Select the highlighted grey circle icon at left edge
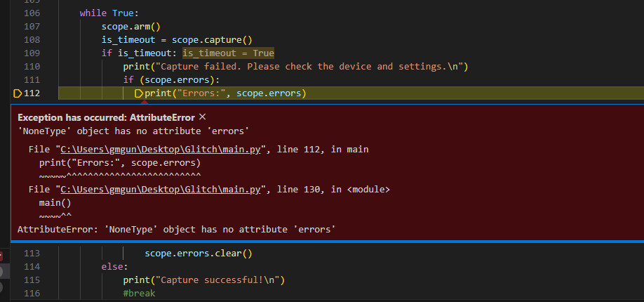Screen dimensions: 644x302 [1, 272]
